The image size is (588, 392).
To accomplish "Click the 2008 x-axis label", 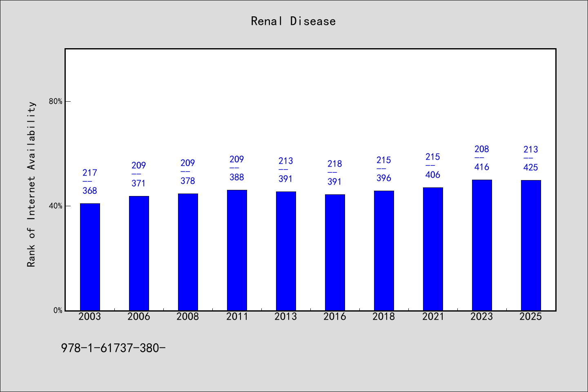I will [x=188, y=316].
